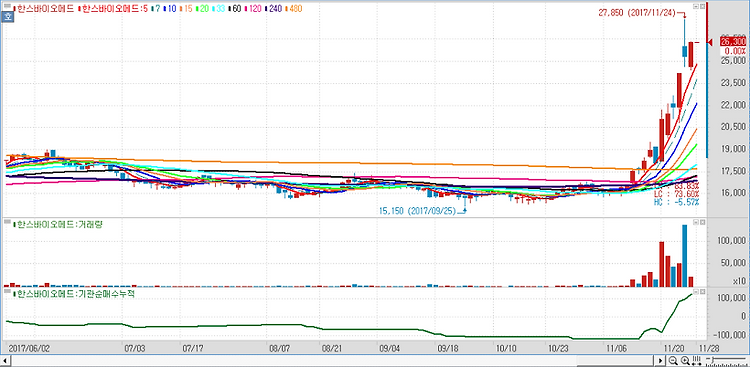Minimize the 기관순매수누적 pane
Viewport: 750px width, 367px height.
click(x=696, y=291)
